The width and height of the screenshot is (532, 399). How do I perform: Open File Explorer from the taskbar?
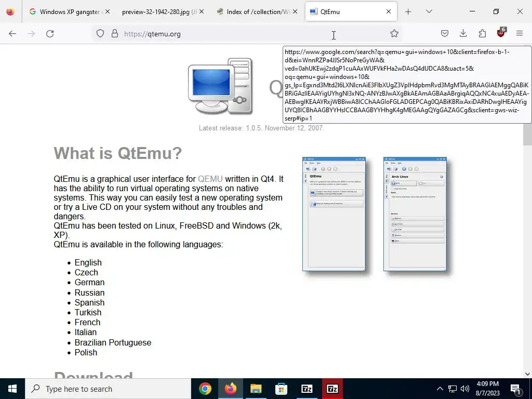point(256,389)
